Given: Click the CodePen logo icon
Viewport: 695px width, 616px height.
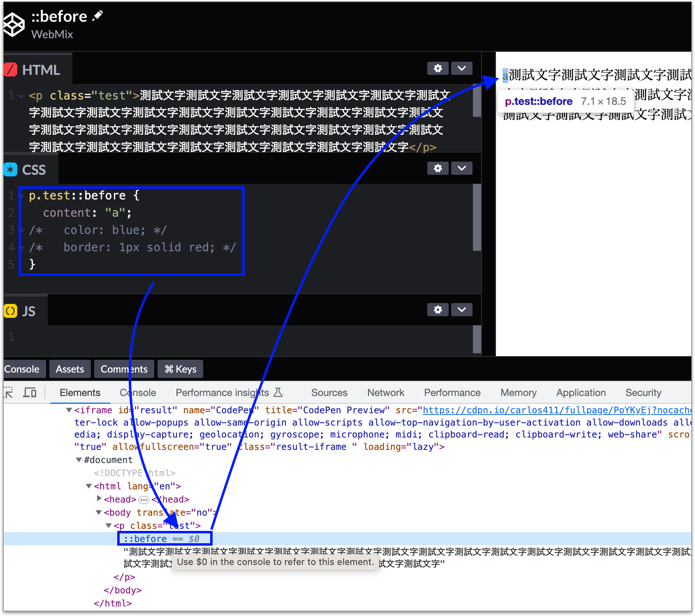Looking at the screenshot, I should [x=14, y=25].
